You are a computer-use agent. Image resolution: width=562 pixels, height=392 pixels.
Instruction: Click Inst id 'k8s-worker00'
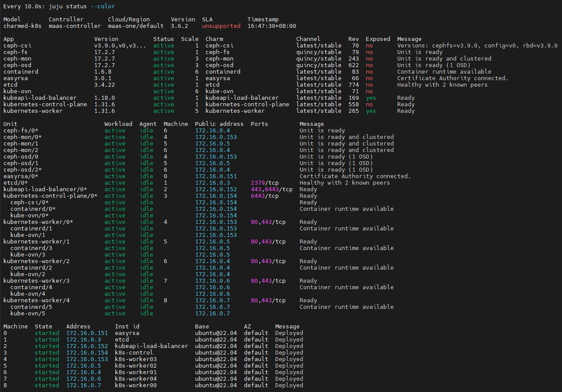[x=136, y=385]
